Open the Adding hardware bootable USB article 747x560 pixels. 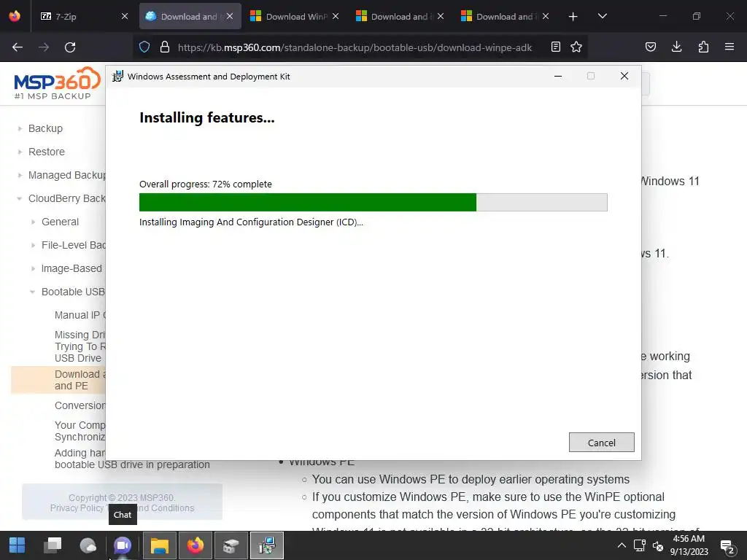[132, 459]
